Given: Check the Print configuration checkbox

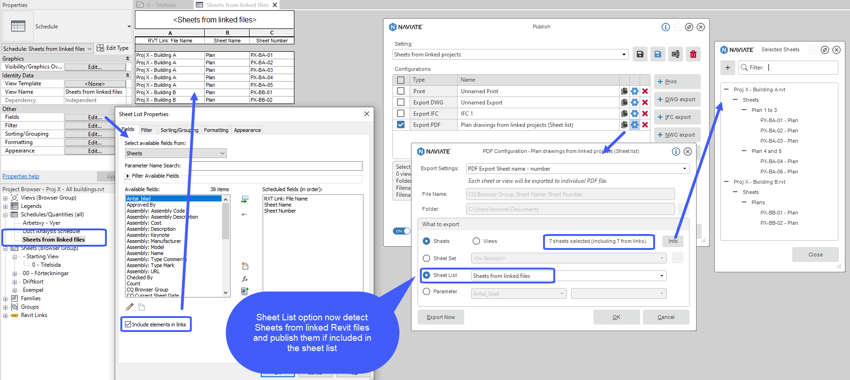Looking at the screenshot, I should [401, 91].
